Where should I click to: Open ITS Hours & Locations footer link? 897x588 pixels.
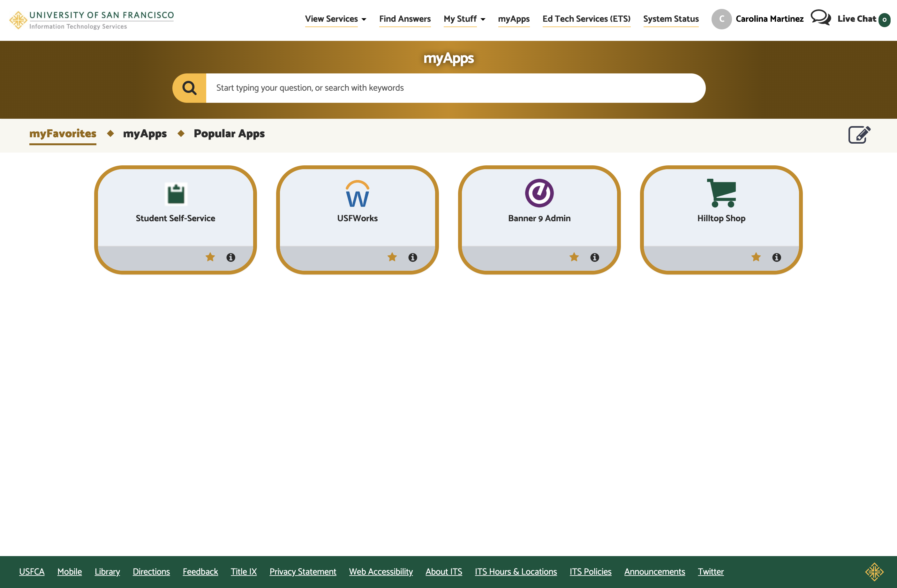click(516, 571)
